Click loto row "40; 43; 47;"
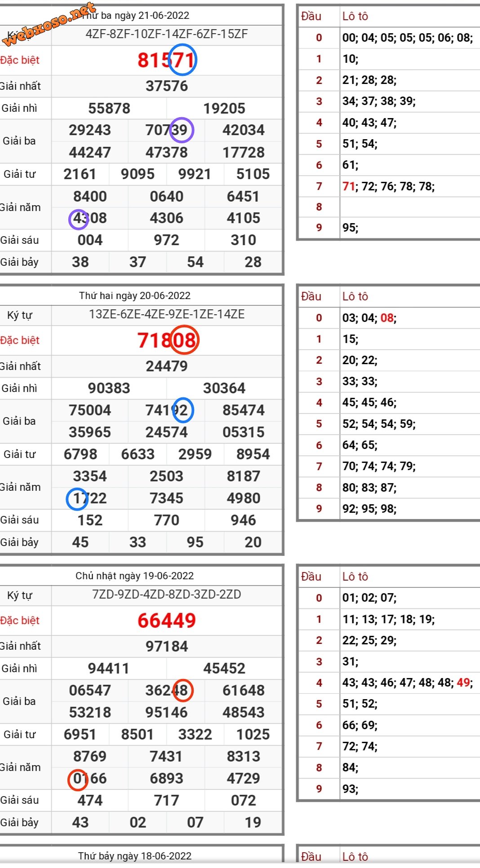Viewport: 480px width, 868px height. point(369,123)
